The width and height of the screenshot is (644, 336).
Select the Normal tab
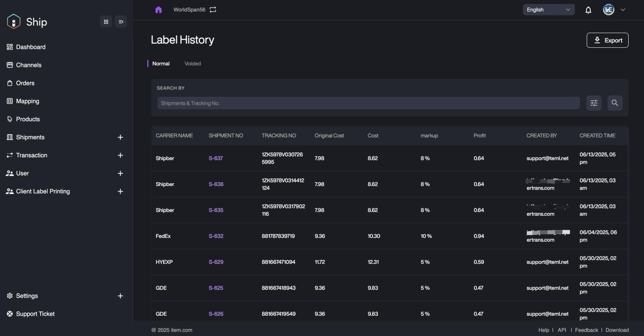coord(161,64)
